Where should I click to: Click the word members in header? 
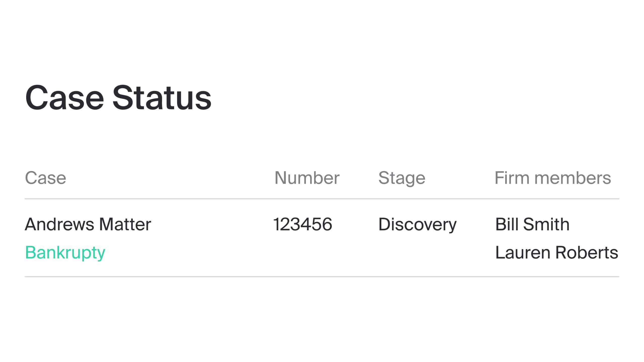[573, 178]
